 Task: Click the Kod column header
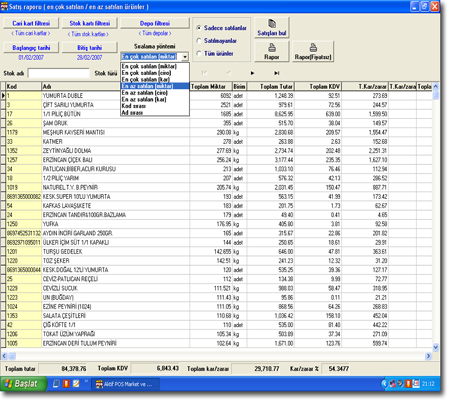tap(23, 86)
